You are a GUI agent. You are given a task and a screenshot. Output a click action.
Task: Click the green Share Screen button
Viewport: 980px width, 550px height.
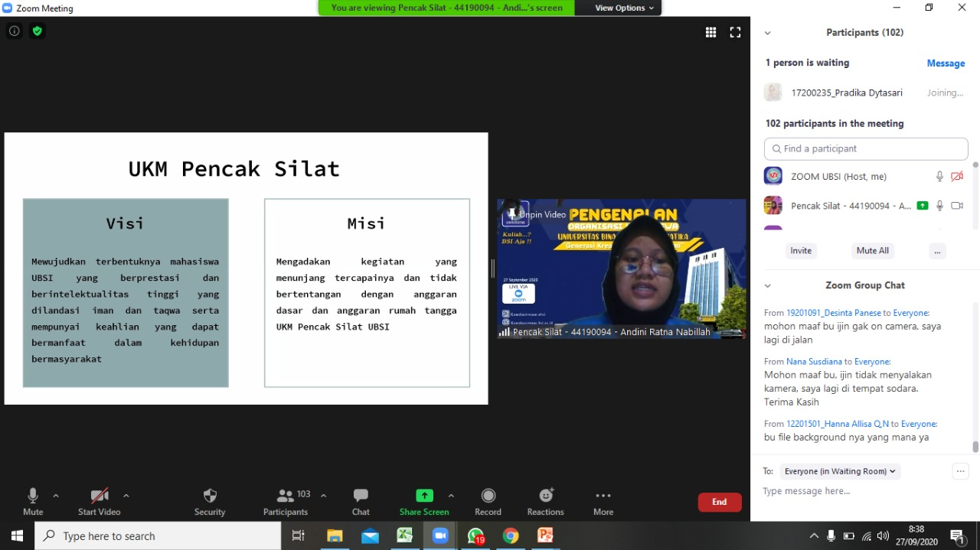tap(424, 502)
